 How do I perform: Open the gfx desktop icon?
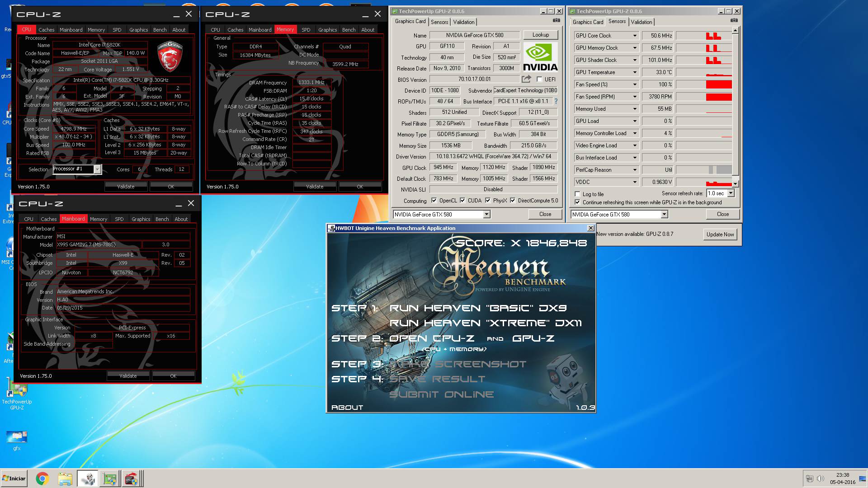tap(17, 441)
